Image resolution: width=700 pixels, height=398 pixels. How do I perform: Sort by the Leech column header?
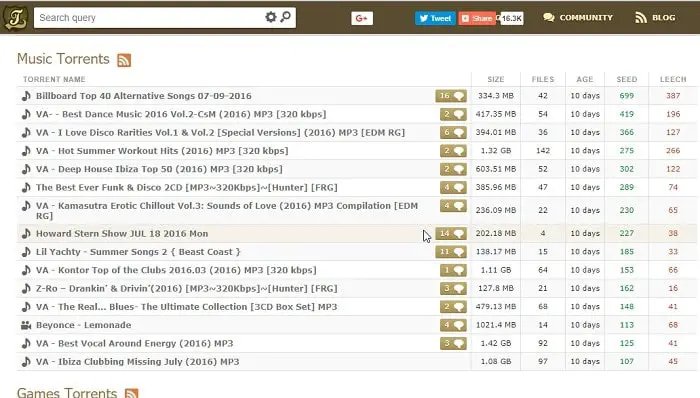[673, 79]
